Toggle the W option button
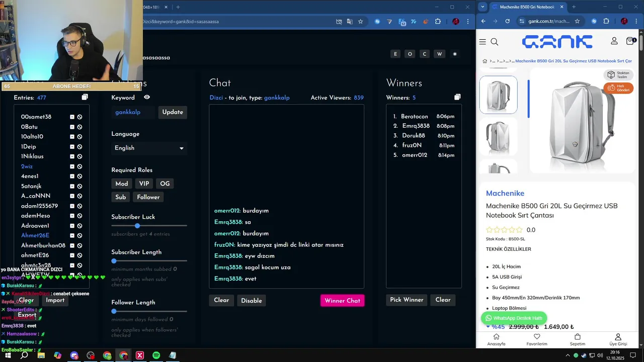Screen dimensions: 644x362 (x=440, y=54)
